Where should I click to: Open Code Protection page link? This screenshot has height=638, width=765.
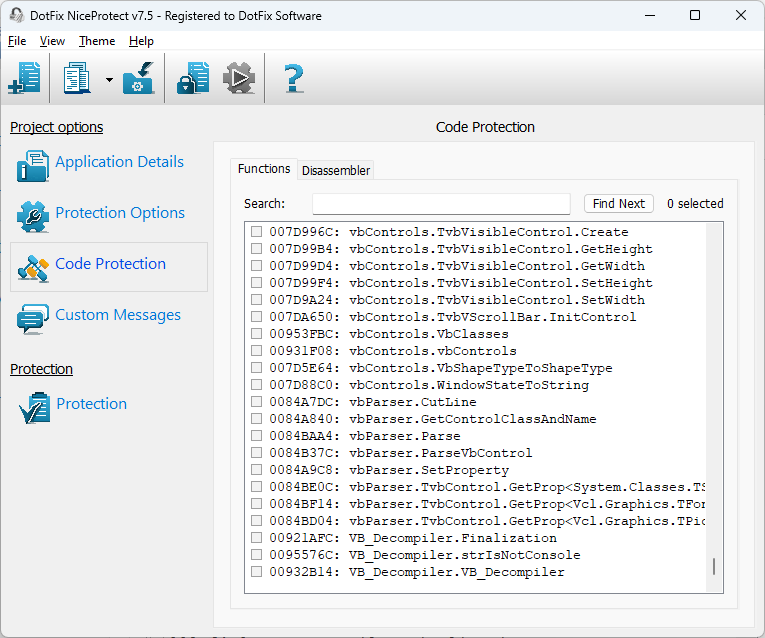[x=111, y=263]
